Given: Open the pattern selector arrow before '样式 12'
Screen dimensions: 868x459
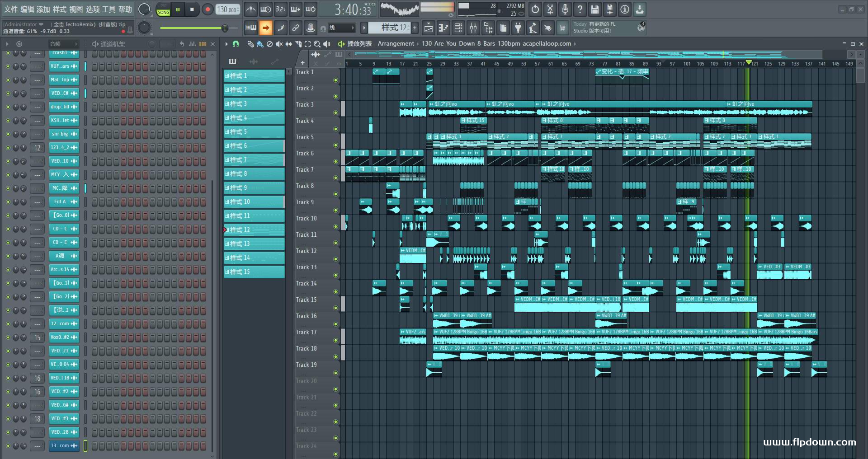Looking at the screenshot, I should pyautogui.click(x=364, y=28).
